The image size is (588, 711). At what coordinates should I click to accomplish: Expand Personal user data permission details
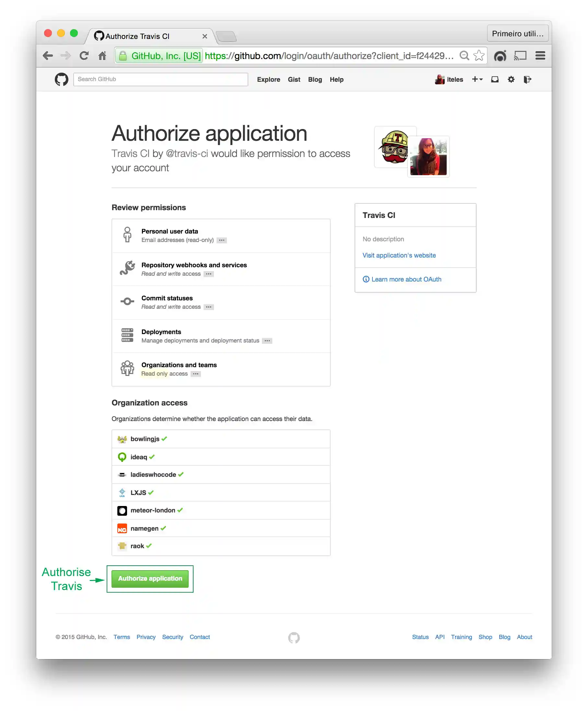pos(222,240)
